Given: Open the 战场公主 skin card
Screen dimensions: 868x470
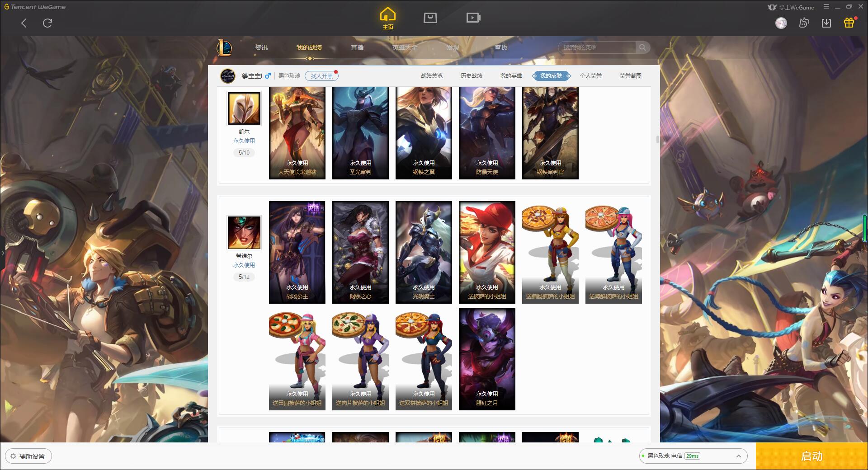Looking at the screenshot, I should click(x=297, y=252).
